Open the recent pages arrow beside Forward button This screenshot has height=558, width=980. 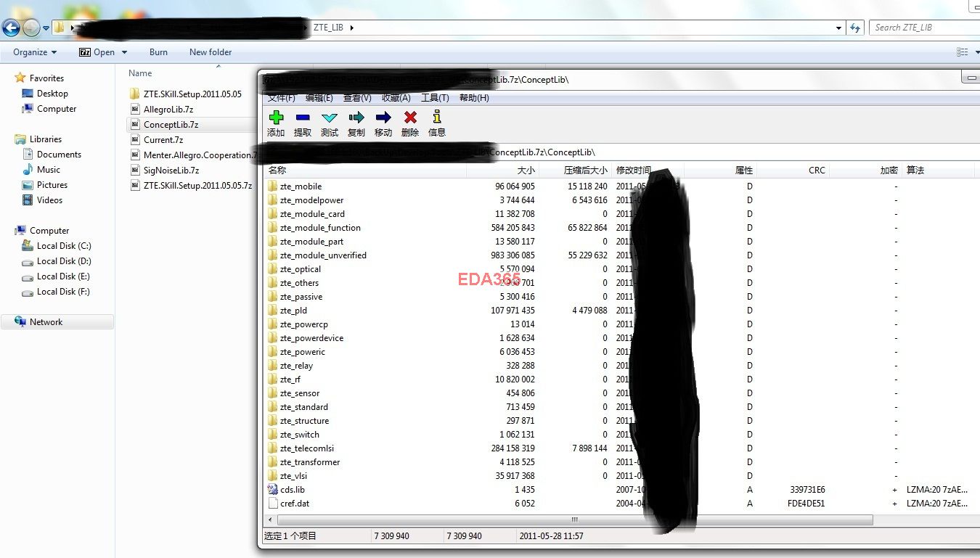point(46,28)
